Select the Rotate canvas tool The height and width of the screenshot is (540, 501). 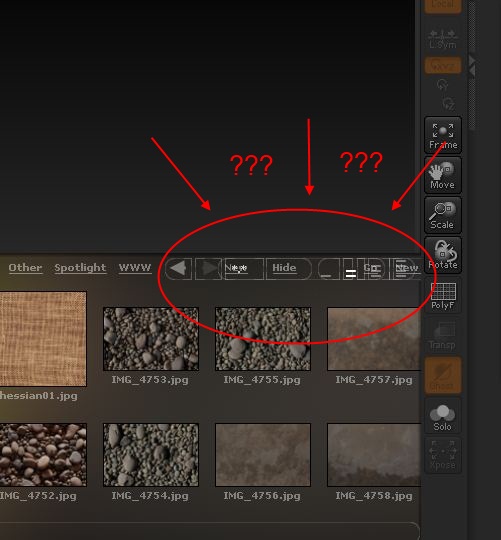443,255
